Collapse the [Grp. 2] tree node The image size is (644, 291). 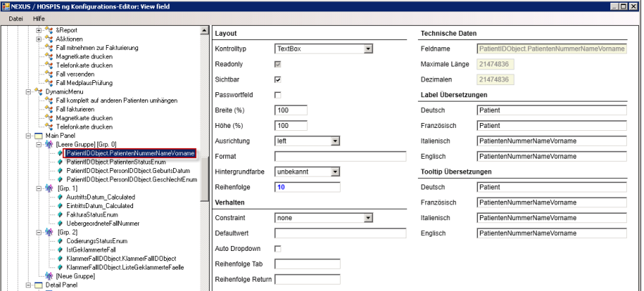[x=40, y=232]
